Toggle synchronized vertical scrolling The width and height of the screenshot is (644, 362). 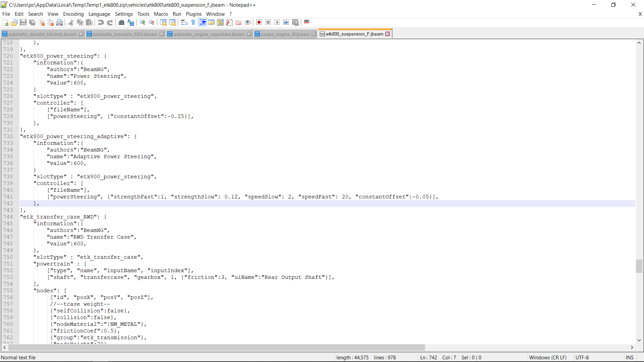pos(163,22)
